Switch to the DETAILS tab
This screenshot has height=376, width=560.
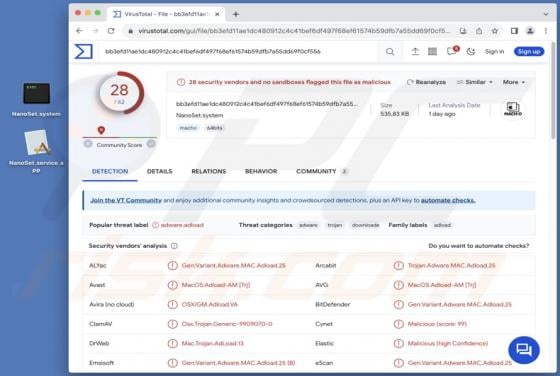pos(160,171)
